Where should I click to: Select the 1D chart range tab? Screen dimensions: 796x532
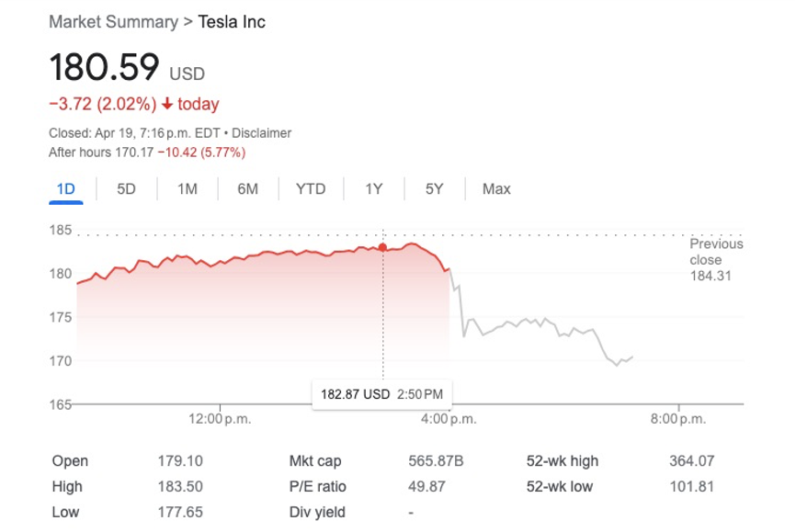click(65, 188)
